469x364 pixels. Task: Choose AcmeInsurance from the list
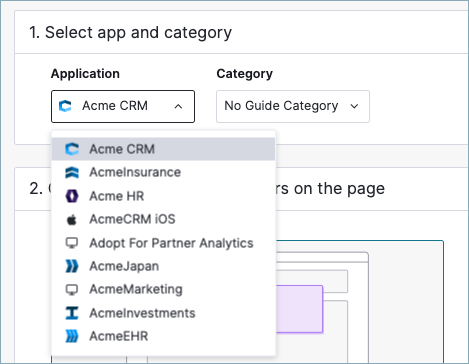coord(163,172)
